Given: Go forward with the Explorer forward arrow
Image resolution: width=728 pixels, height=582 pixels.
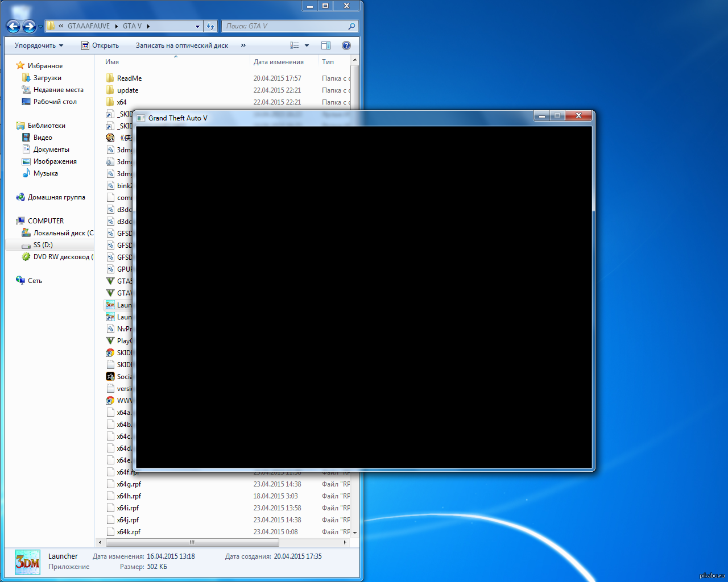Looking at the screenshot, I should (29, 26).
